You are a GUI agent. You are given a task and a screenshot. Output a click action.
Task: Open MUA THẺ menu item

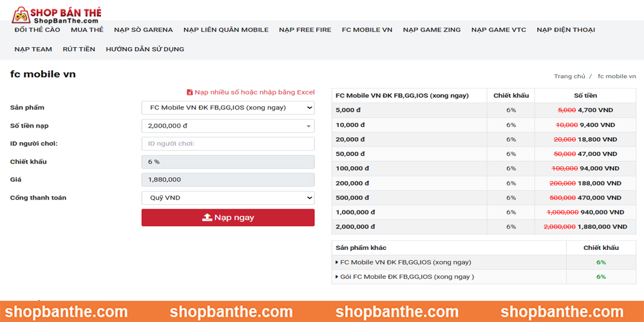87,30
